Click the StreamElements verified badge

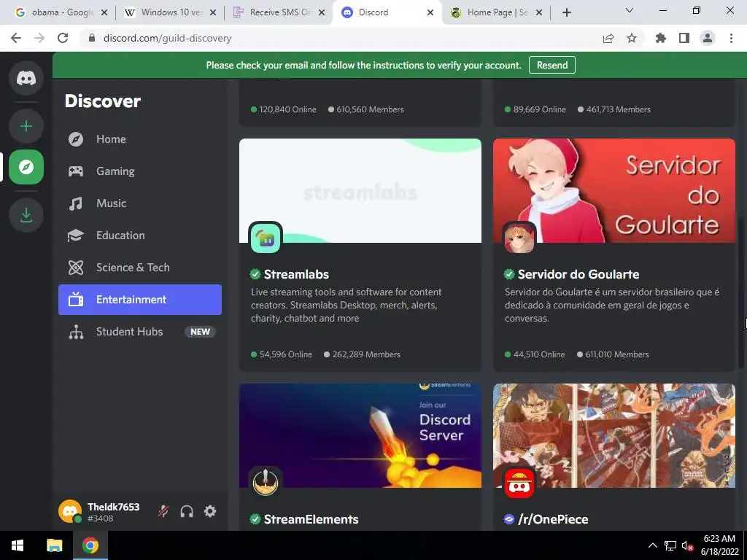[x=255, y=519]
